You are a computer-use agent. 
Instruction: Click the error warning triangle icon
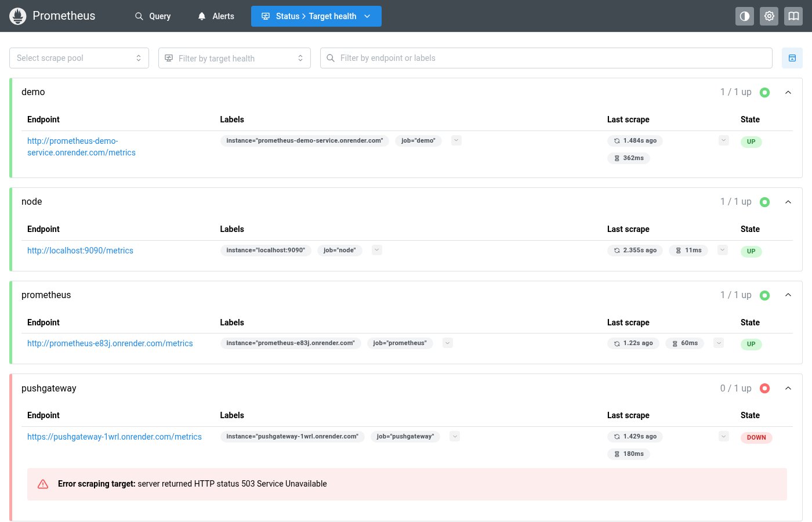coord(43,484)
